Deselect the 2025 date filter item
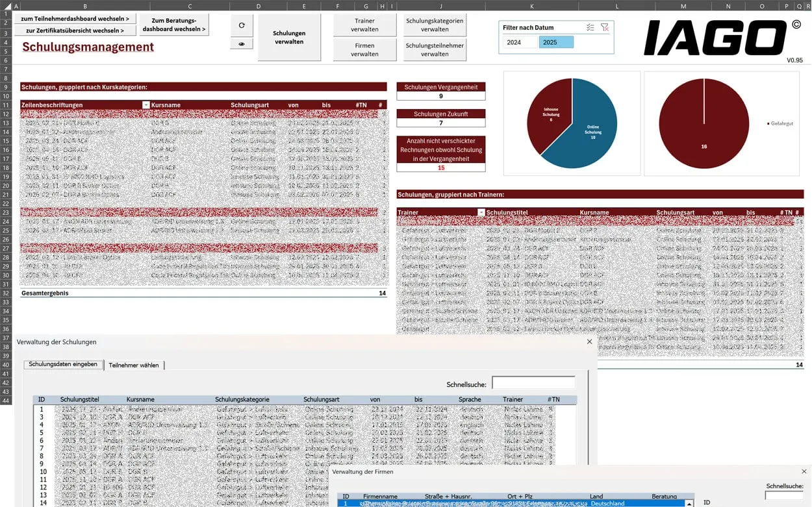 [556, 42]
